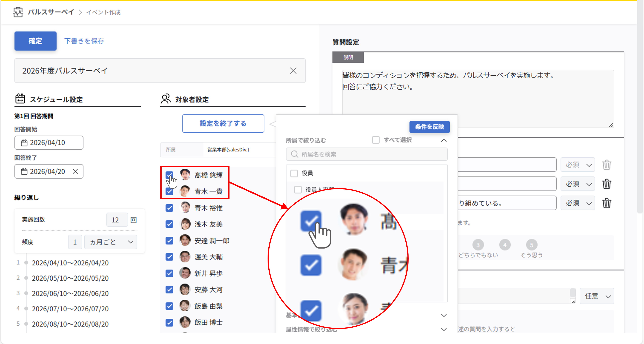Click 下書きを保存 link
Screen dimensions: 644x344
(84, 41)
